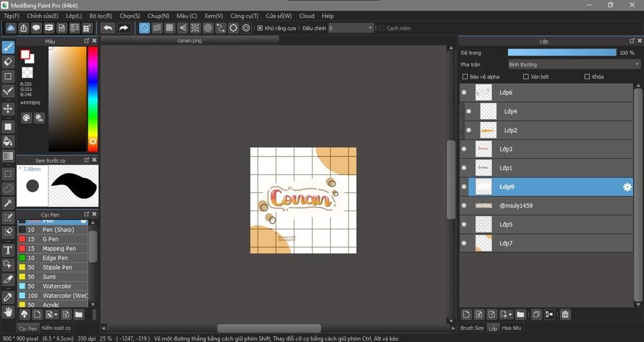Create a new layer folder
The width and height of the screenshot is (644, 342).
pyautogui.click(x=520, y=314)
